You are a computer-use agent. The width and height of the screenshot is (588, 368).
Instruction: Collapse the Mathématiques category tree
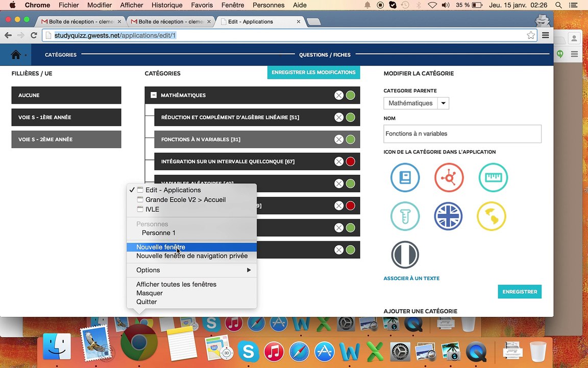pos(153,96)
